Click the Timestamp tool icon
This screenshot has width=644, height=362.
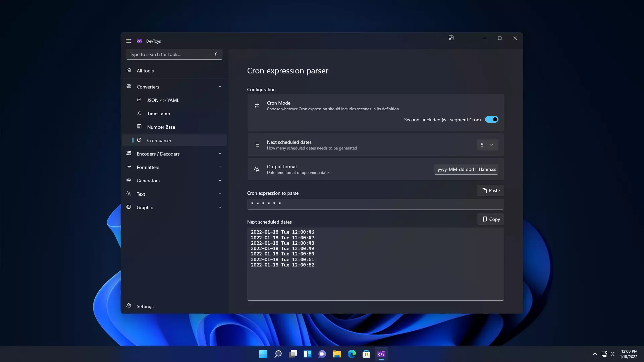pos(139,113)
